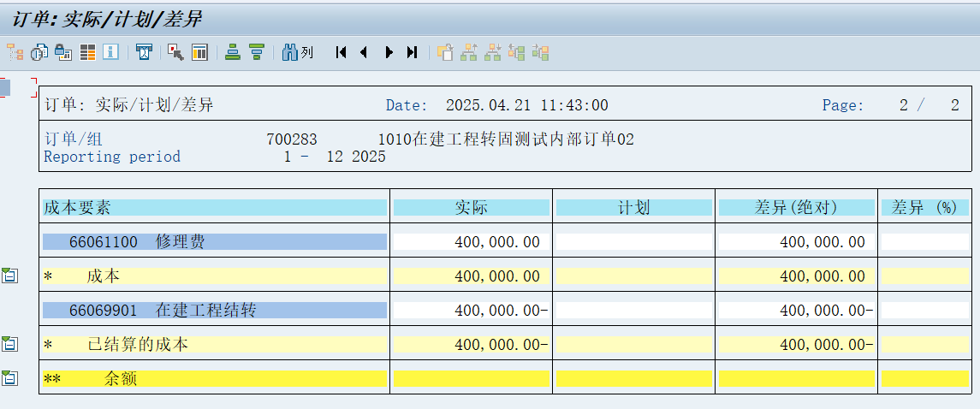Viewport: 980px width, 409px height.
Task: Click the blue selection block at left margin
Action: pyautogui.click(x=4, y=87)
